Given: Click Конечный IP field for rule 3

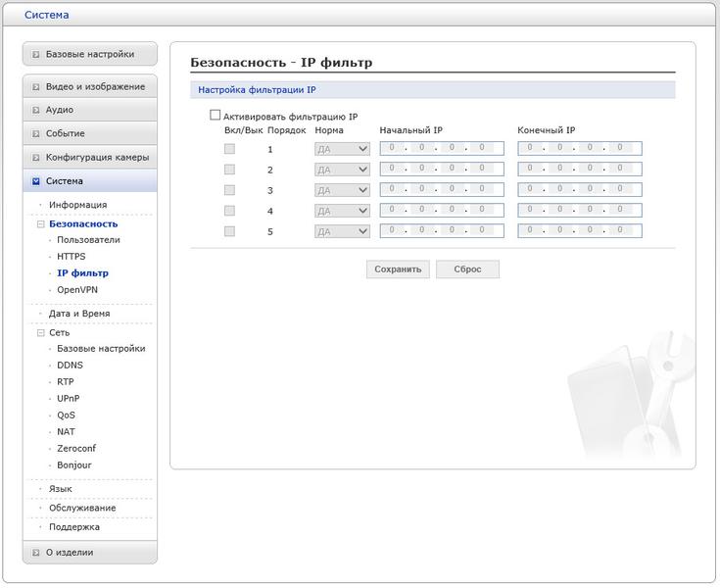Looking at the screenshot, I should click(580, 190).
